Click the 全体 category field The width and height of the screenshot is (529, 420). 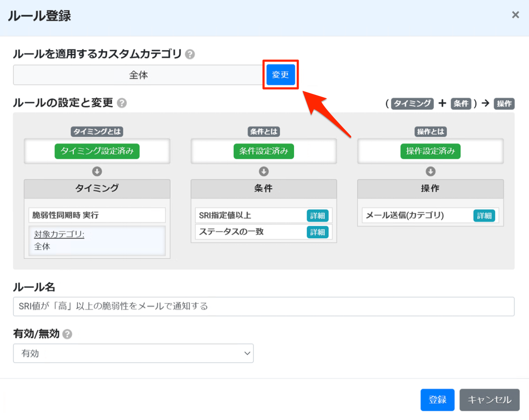coord(139,75)
